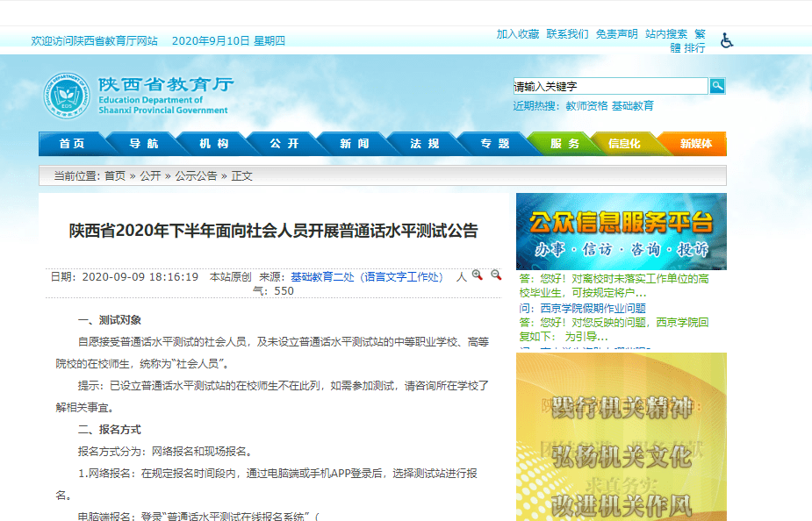Image resolution: width=812 pixels, height=521 pixels.
Task: Open the 机构 section tab
Action: (x=214, y=143)
